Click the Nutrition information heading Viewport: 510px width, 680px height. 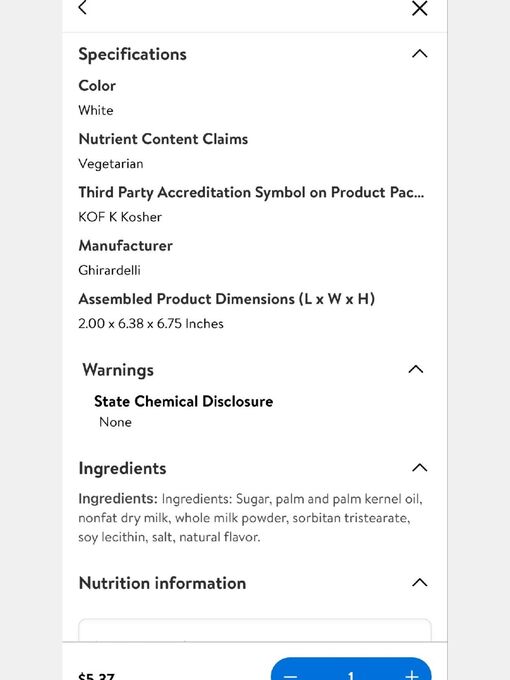pyautogui.click(x=162, y=583)
